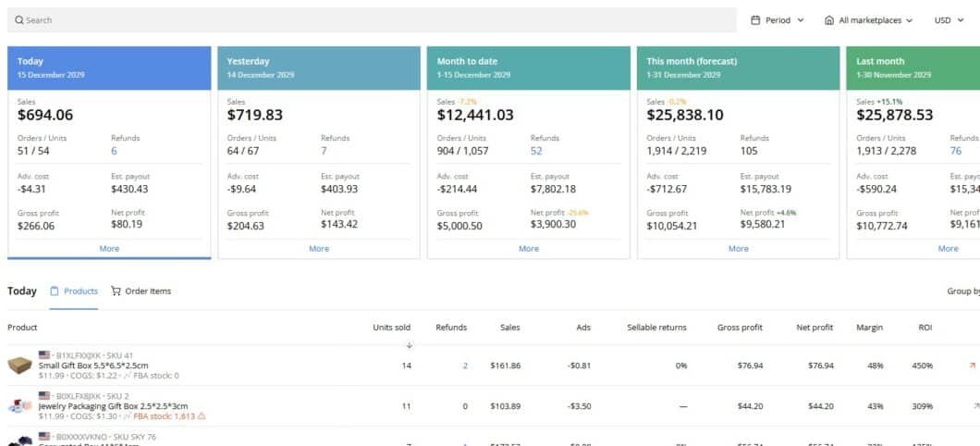Screen dimensions: 980x446
Task: Sort table by Net profit column header
Action: [815, 328]
